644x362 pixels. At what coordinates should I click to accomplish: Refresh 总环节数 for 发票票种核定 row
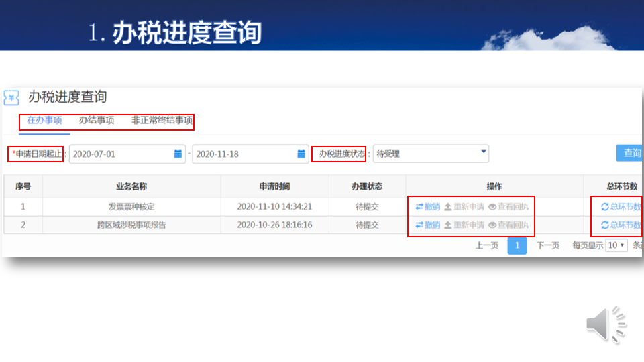pyautogui.click(x=621, y=207)
